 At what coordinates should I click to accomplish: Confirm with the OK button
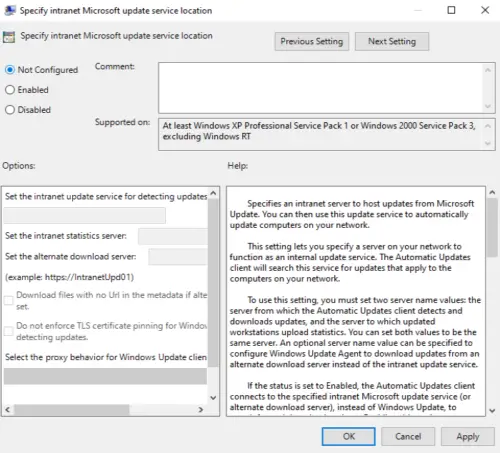click(x=349, y=436)
